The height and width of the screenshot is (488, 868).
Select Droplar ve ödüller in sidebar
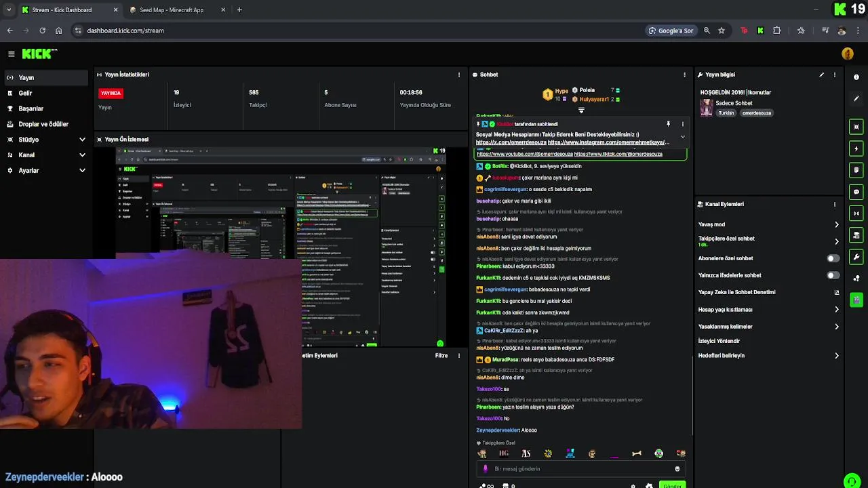[45, 124]
